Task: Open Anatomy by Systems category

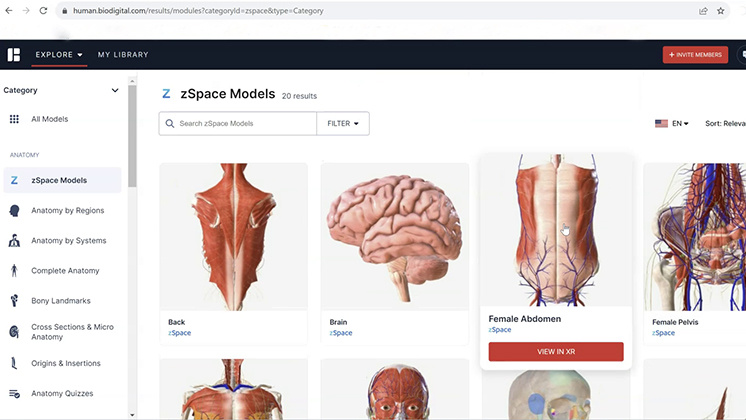Action: click(62, 241)
